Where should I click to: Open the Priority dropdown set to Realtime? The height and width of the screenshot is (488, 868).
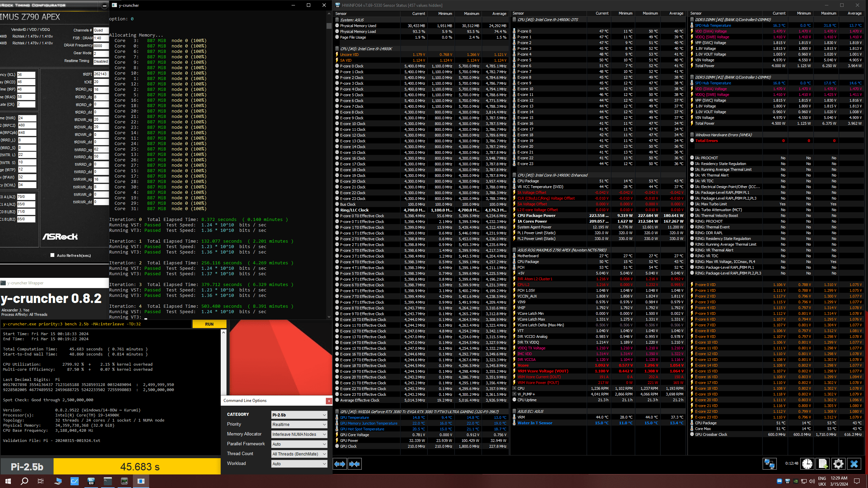299,425
